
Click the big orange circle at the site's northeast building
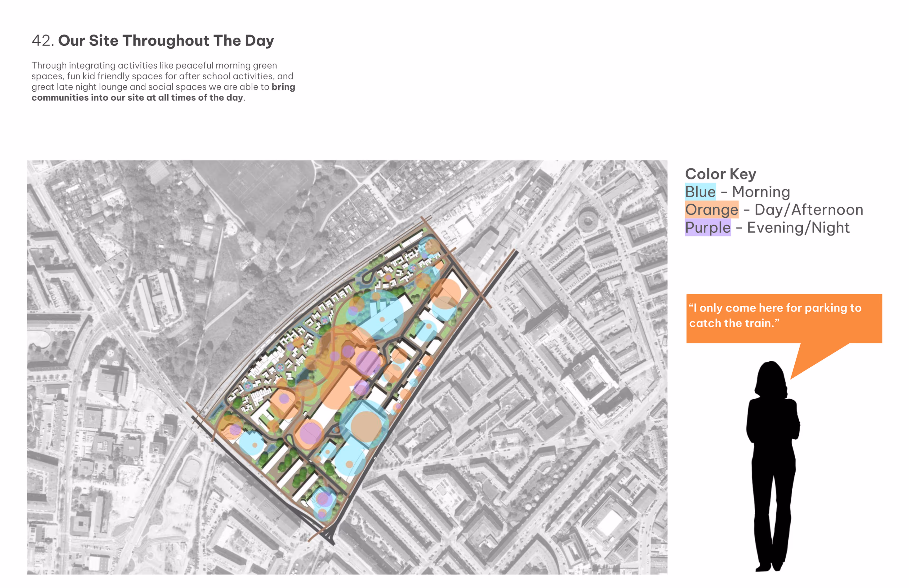click(446, 294)
